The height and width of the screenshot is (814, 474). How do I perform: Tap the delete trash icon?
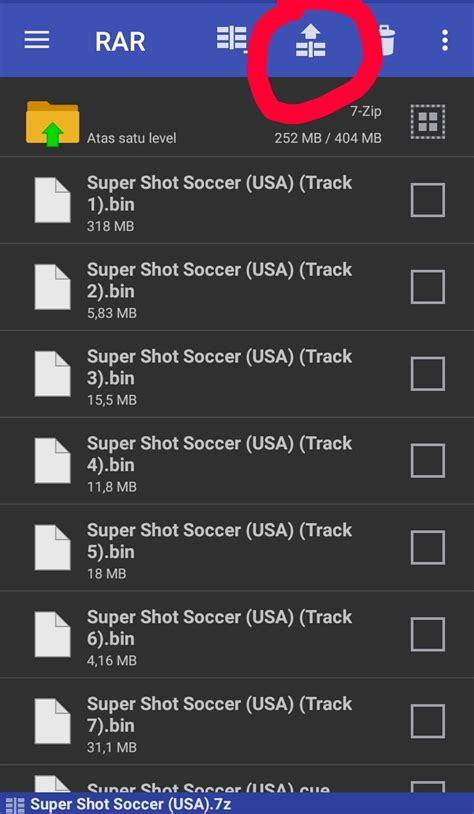click(x=388, y=40)
